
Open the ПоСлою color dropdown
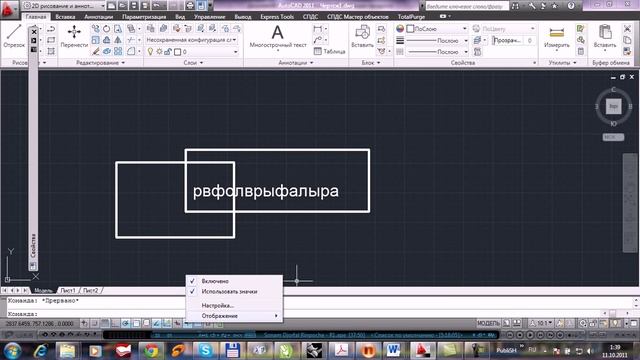437,29
